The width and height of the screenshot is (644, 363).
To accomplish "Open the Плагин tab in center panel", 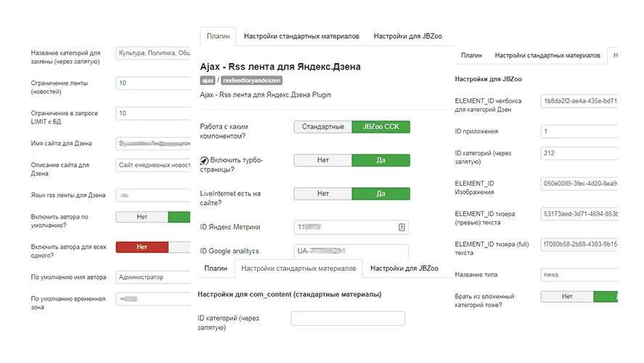I will click(218, 36).
